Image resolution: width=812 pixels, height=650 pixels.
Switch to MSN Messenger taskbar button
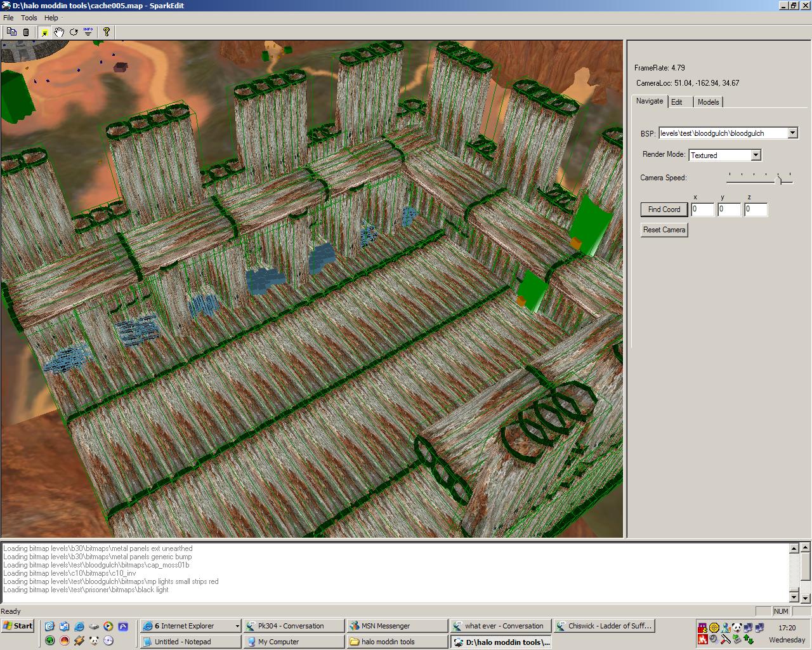[397, 626]
